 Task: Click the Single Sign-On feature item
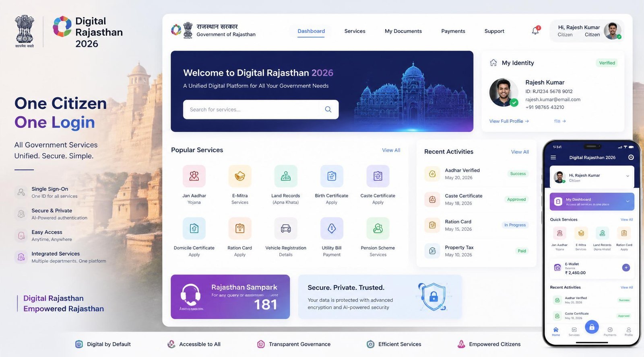pyautogui.click(x=47, y=192)
